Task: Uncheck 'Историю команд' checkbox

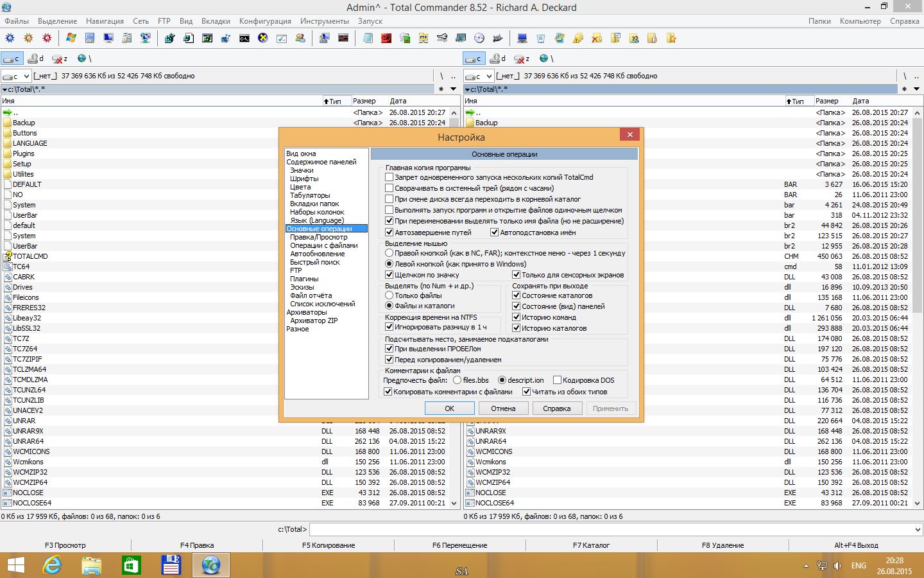Action: pos(516,317)
